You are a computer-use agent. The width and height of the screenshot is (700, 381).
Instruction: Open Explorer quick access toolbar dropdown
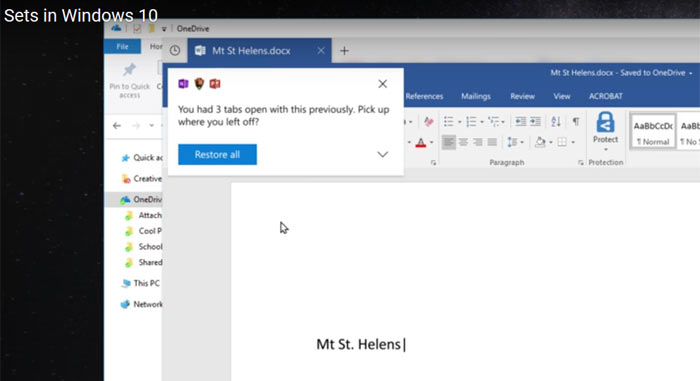(164, 29)
